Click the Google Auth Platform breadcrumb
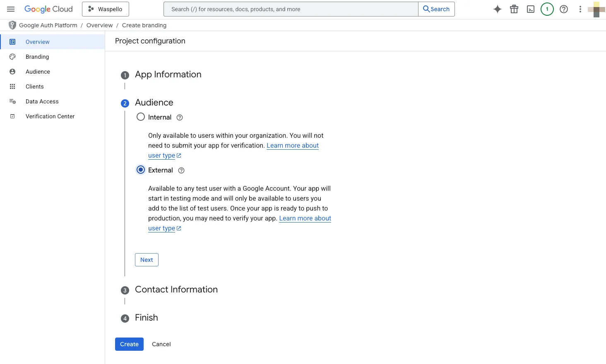Viewport: 606px width, 364px height. click(48, 25)
